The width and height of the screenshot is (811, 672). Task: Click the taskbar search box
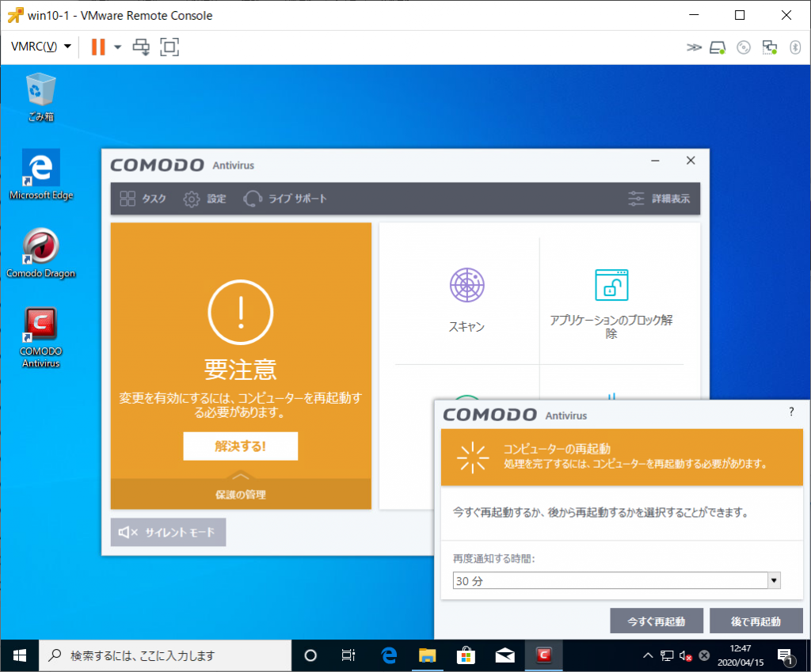pos(166,655)
